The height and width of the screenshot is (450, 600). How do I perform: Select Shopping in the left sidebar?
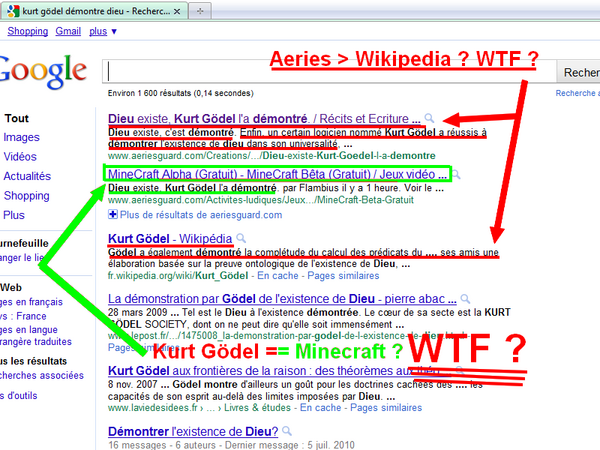[x=26, y=196]
